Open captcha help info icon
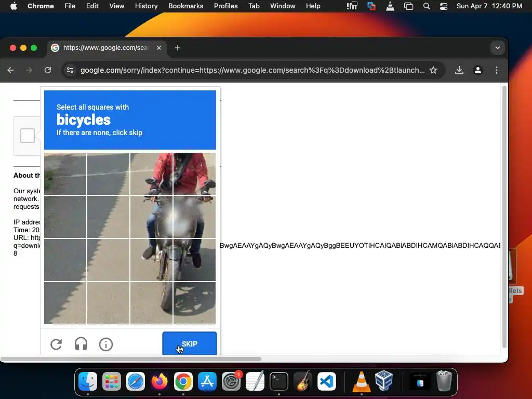Image resolution: width=532 pixels, height=399 pixels. [x=106, y=344]
